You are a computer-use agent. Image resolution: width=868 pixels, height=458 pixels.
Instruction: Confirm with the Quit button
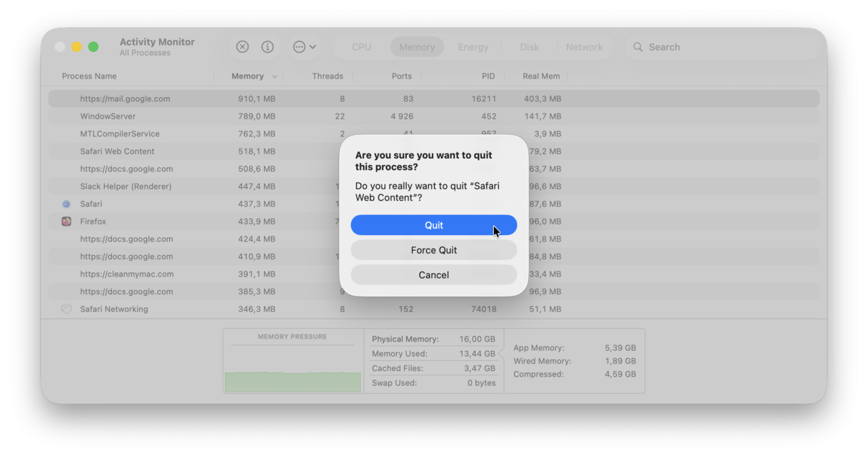433,224
